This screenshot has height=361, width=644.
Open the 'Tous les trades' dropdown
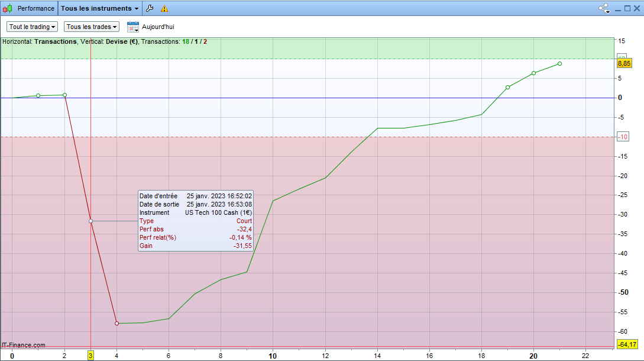92,27
